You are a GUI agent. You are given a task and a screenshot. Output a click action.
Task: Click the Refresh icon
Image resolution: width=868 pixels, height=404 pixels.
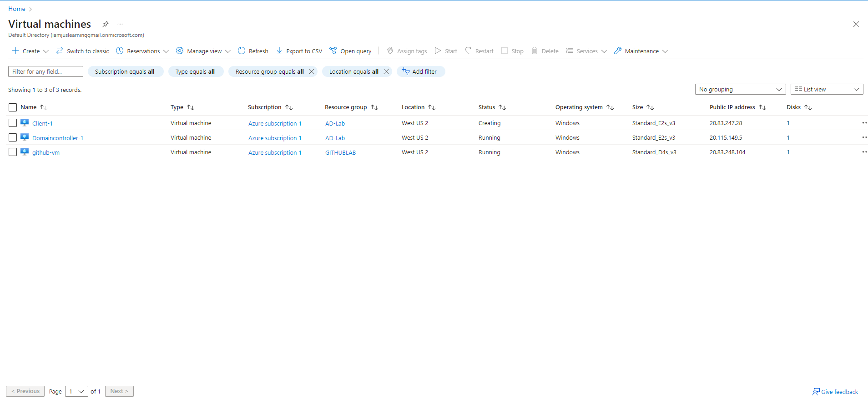point(242,51)
